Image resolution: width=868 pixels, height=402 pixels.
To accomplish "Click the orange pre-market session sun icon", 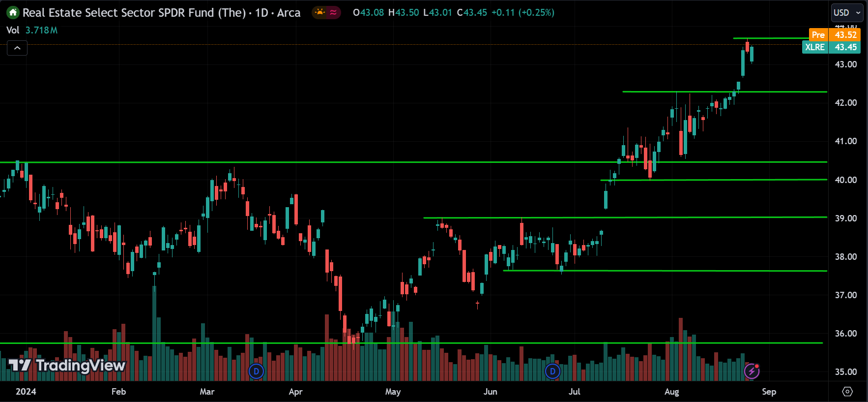I will pyautogui.click(x=320, y=12).
